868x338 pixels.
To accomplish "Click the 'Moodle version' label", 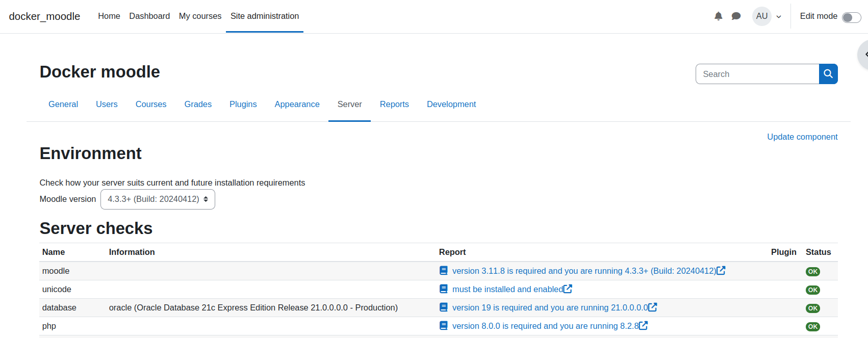I will (x=68, y=199).
